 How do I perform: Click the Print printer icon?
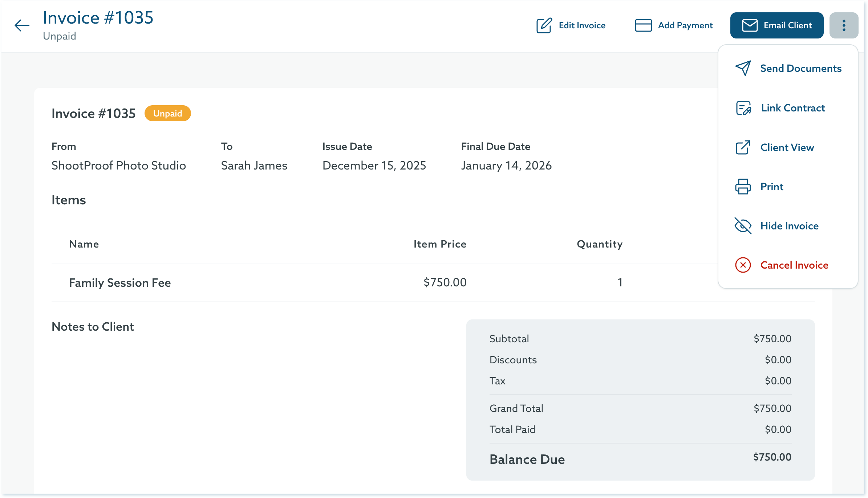[743, 187]
